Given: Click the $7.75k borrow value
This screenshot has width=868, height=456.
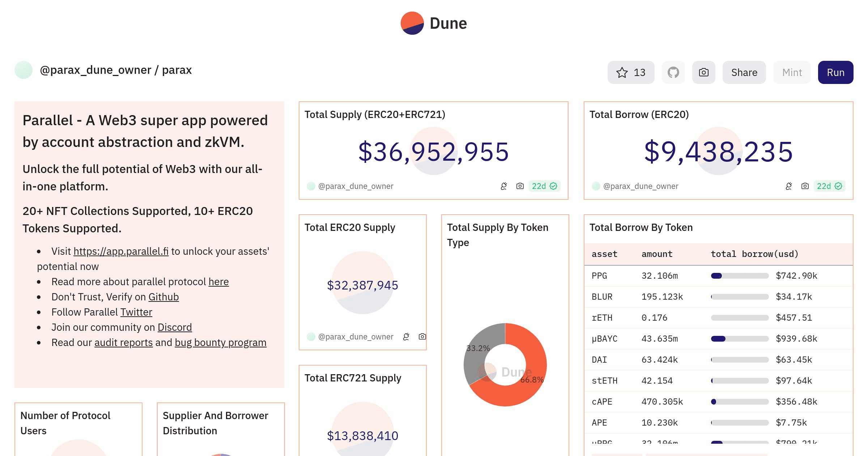Looking at the screenshot, I should (791, 423).
